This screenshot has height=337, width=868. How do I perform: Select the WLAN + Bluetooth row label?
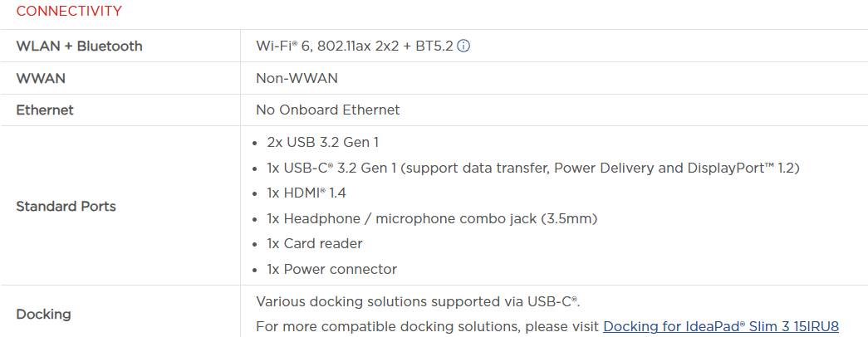[x=79, y=46]
